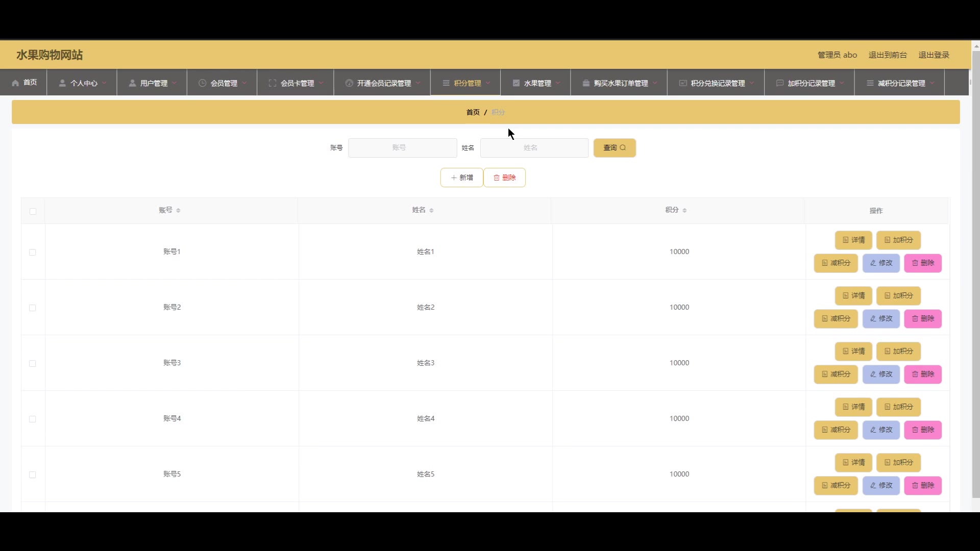Click the 购买水果订单管理 briefcase icon
This screenshot has height=551, width=980.
point(586,83)
